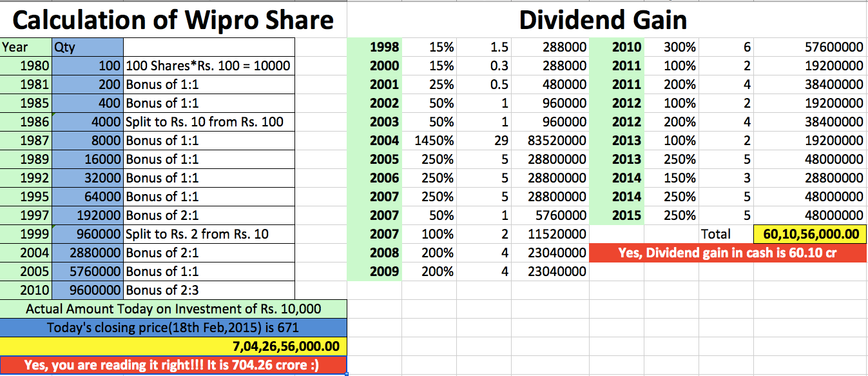
Task: Click the year cell 1999
Action: (26, 234)
